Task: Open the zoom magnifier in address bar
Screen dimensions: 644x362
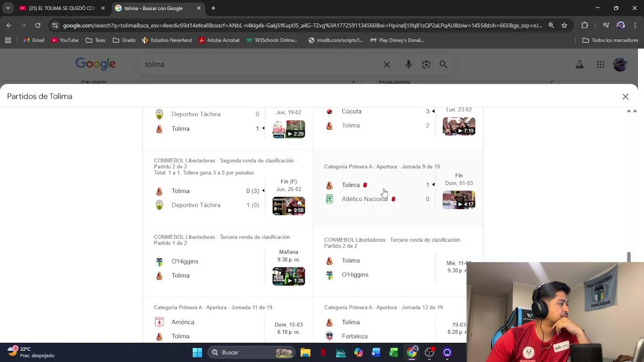Action: click(x=551, y=25)
